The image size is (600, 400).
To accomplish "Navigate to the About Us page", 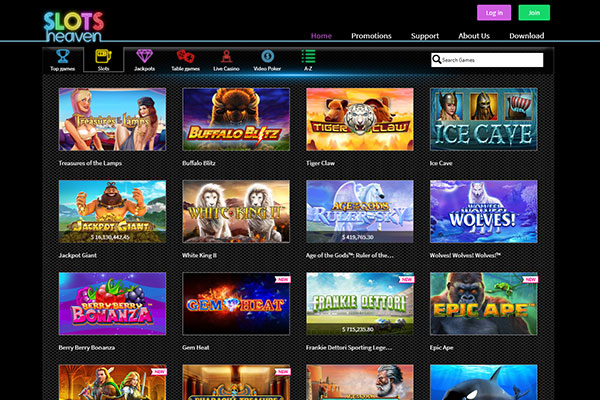I will [x=474, y=36].
